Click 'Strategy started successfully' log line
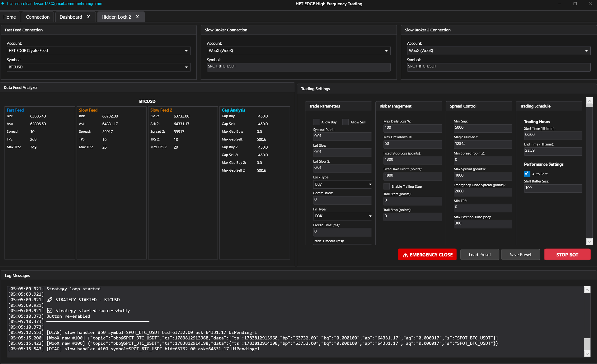This screenshot has width=597, height=364. (92, 311)
